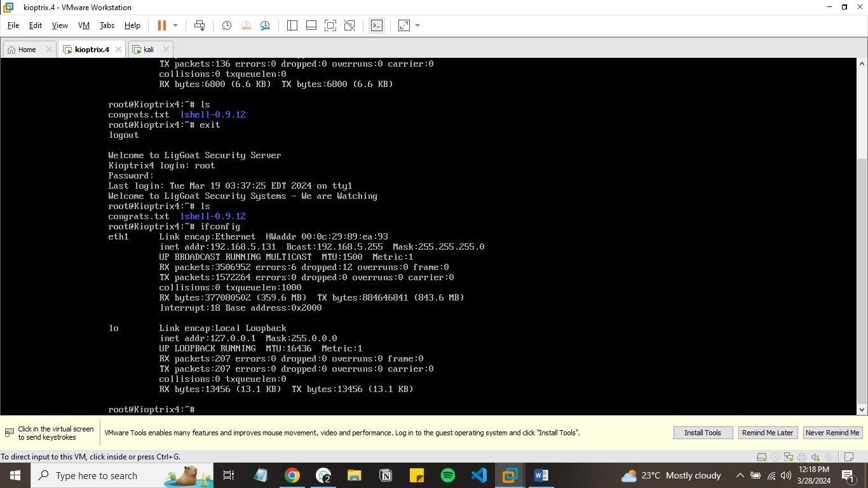Toggle the library sidebar panel
Viewport: 868px width, 488px height.
tap(292, 25)
